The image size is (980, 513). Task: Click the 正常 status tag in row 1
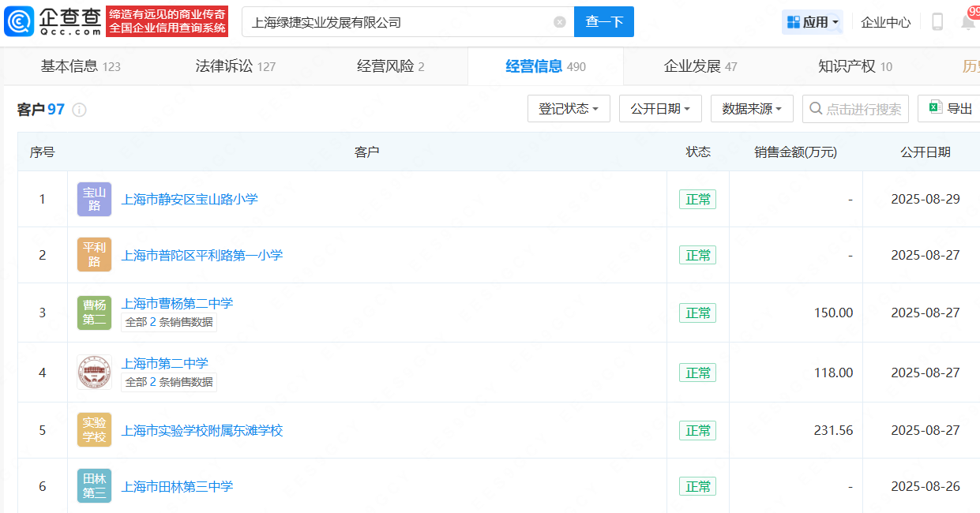point(698,199)
